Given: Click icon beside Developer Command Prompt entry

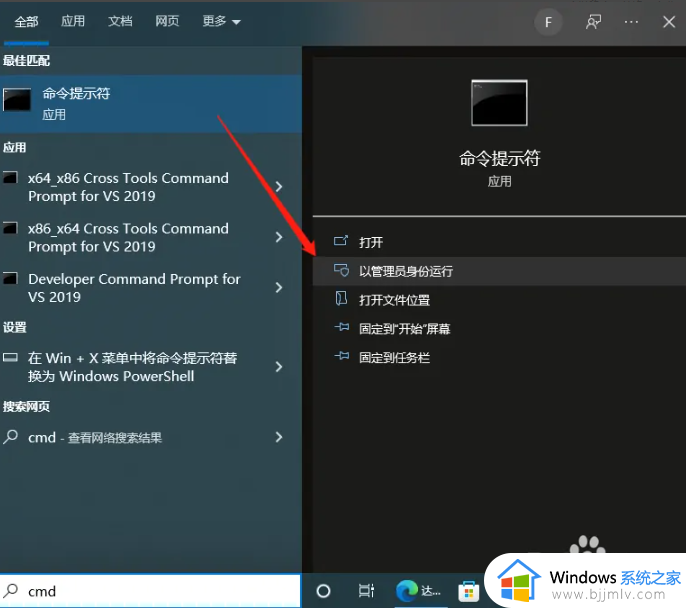Looking at the screenshot, I should 10,278.
